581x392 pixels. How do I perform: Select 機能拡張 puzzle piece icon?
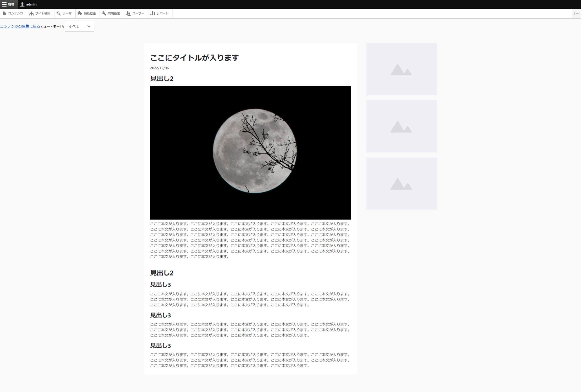[x=80, y=13]
